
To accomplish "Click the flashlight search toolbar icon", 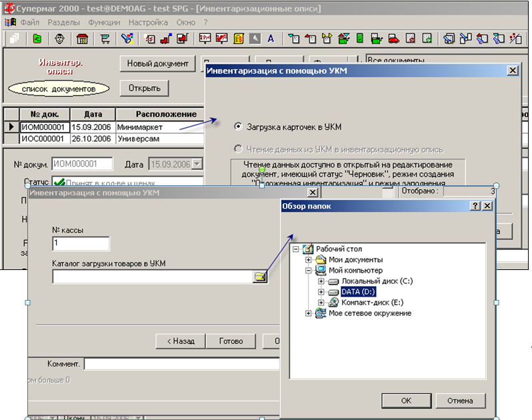I will point(127,39).
